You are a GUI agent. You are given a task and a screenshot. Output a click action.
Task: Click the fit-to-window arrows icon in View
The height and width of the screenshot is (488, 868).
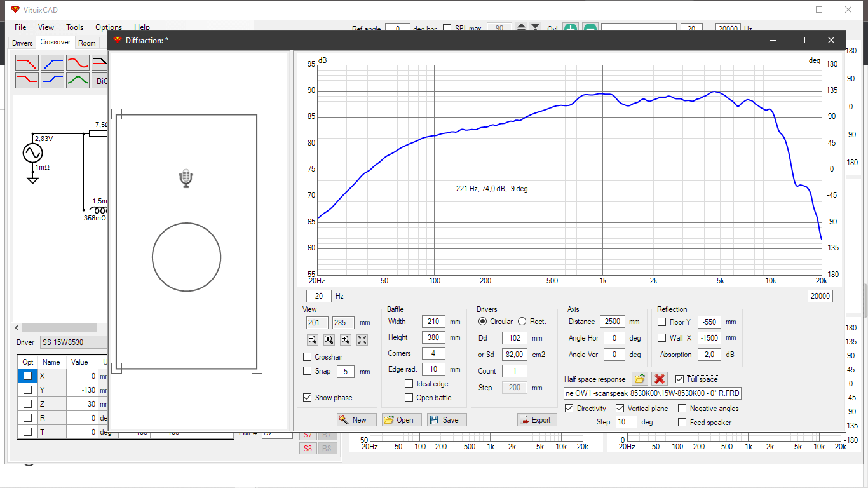point(362,340)
